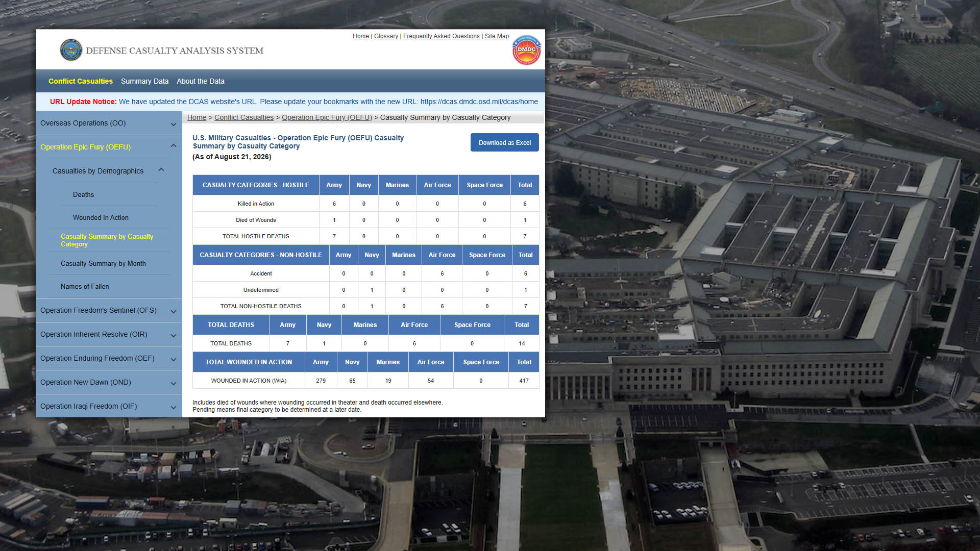Click the TOTAL NON-HOSTILE DEATHS row label
980x551 pixels.
[261, 306]
